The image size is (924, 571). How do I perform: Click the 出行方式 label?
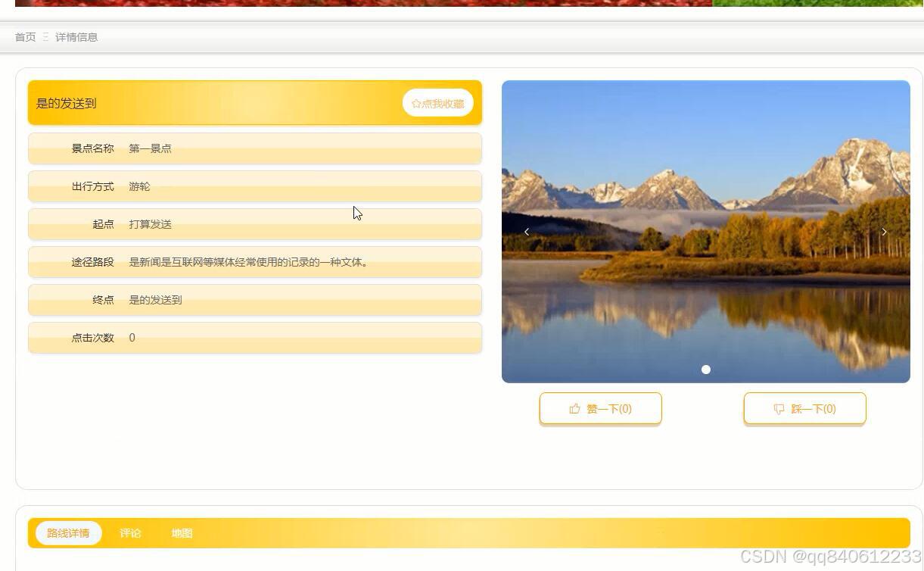(92, 186)
